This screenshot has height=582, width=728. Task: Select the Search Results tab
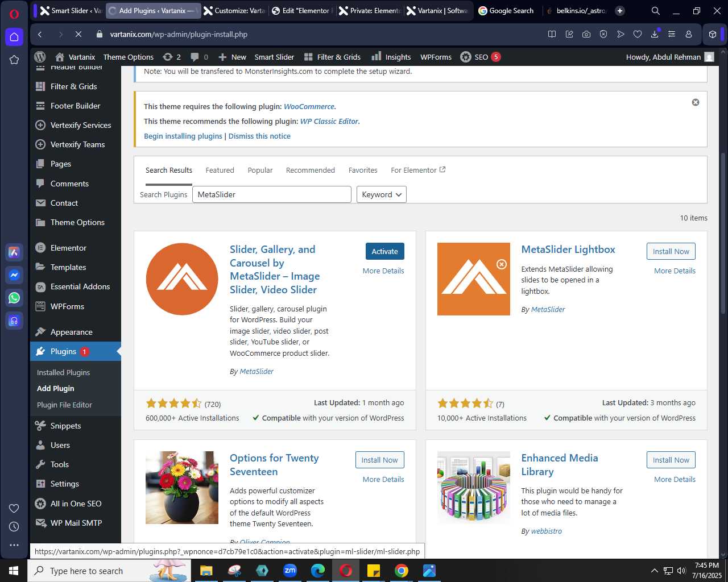pyautogui.click(x=169, y=170)
